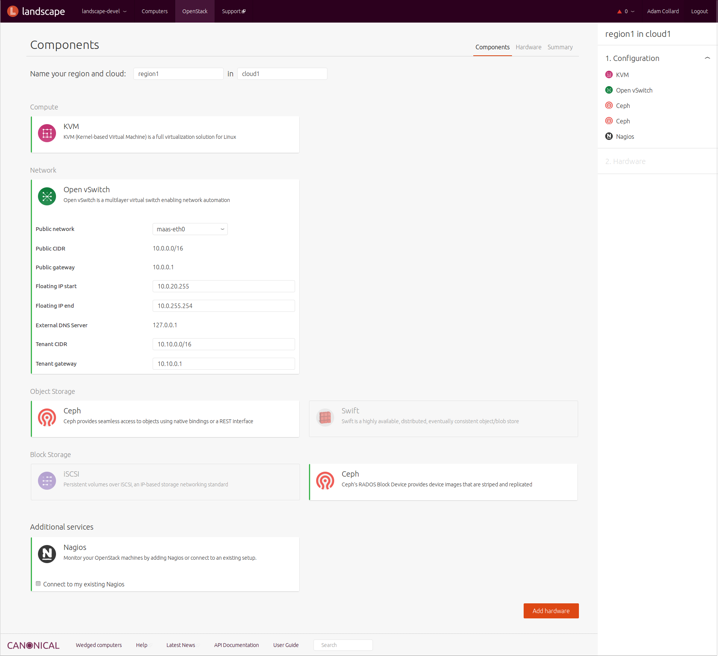718x656 pixels.
Task: Open the Latest News footer link
Action: coord(180,645)
